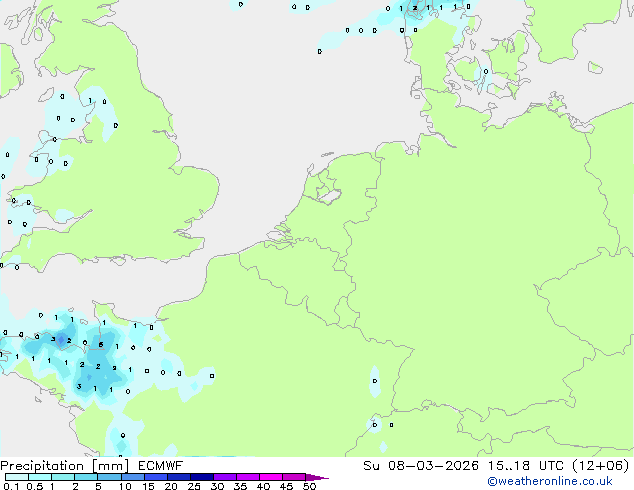Click the "[mm]" unit label
This screenshot has width=634, height=490.
click(x=110, y=466)
